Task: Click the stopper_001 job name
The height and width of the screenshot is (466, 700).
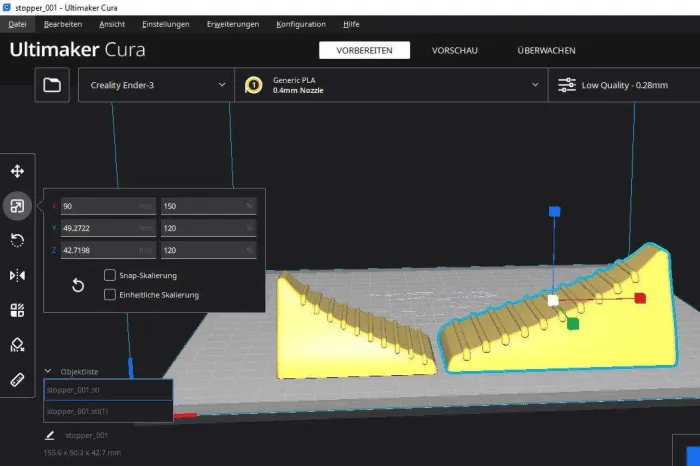Action: pyautogui.click(x=87, y=435)
